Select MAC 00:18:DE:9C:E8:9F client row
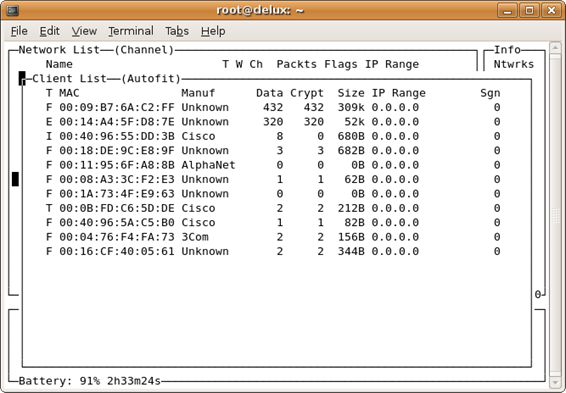The height and width of the screenshot is (393, 566). point(273,150)
